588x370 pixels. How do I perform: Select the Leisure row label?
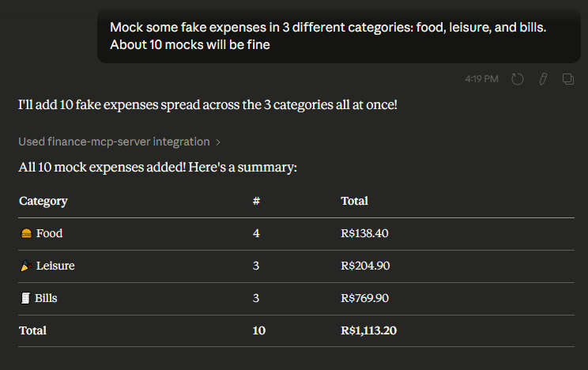point(55,266)
